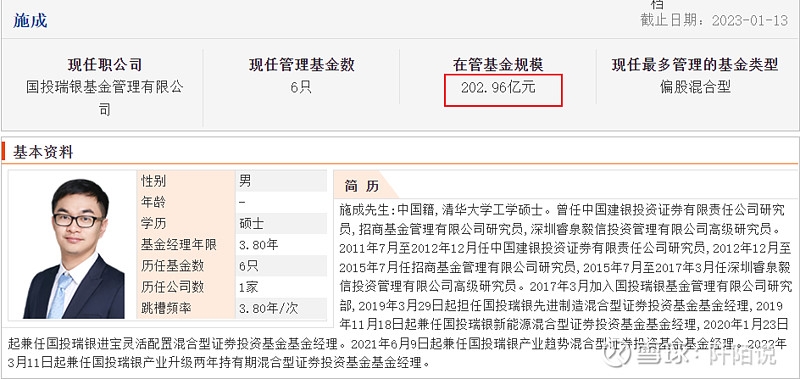Click the 跳槽频率 row label
This screenshot has width=800, height=379.
tap(166, 309)
